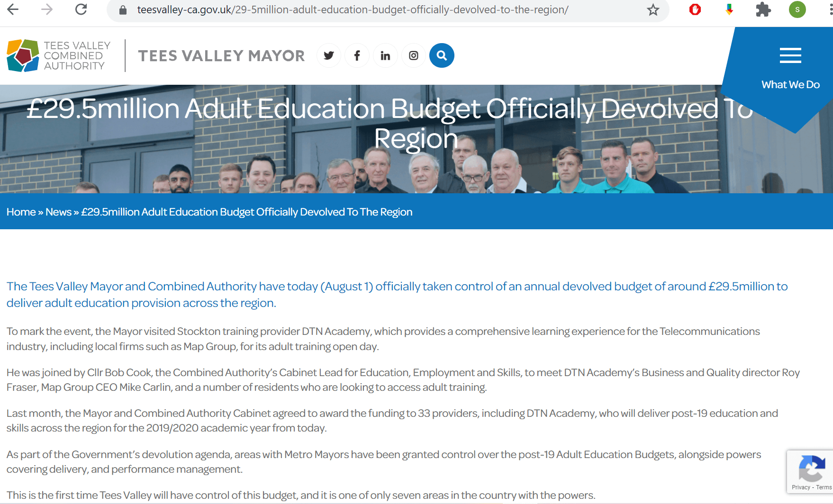The height and width of the screenshot is (504, 833).
Task: Click the paragraph starting "Last month, the Mayor"
Action: (392, 421)
